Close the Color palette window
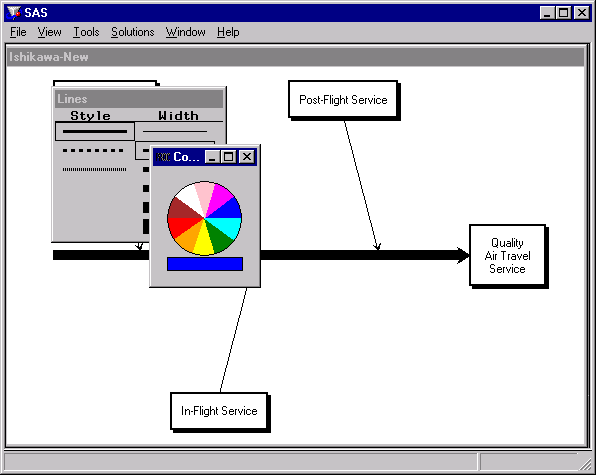The height and width of the screenshot is (475, 596). pyautogui.click(x=247, y=157)
